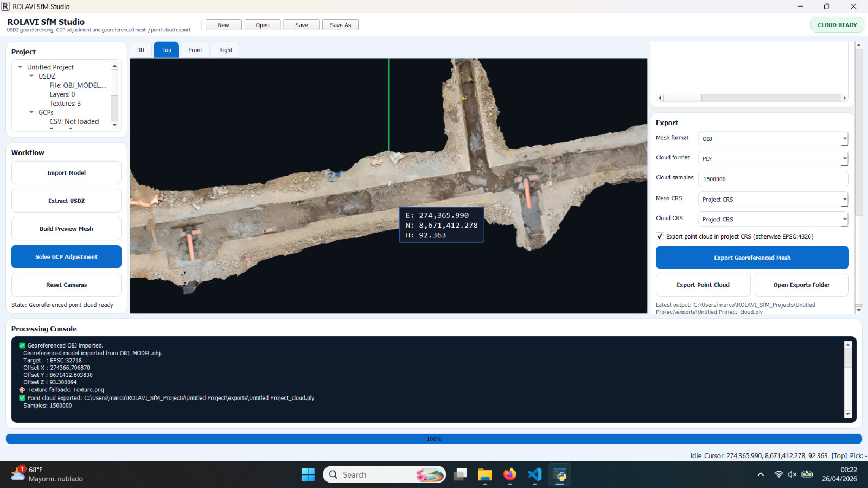Click the 3D axis gizmo in viewport
This screenshot has height=488, width=868.
coord(188,281)
